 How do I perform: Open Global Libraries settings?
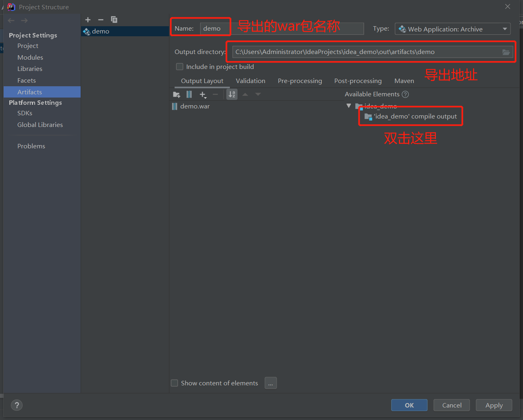40,125
